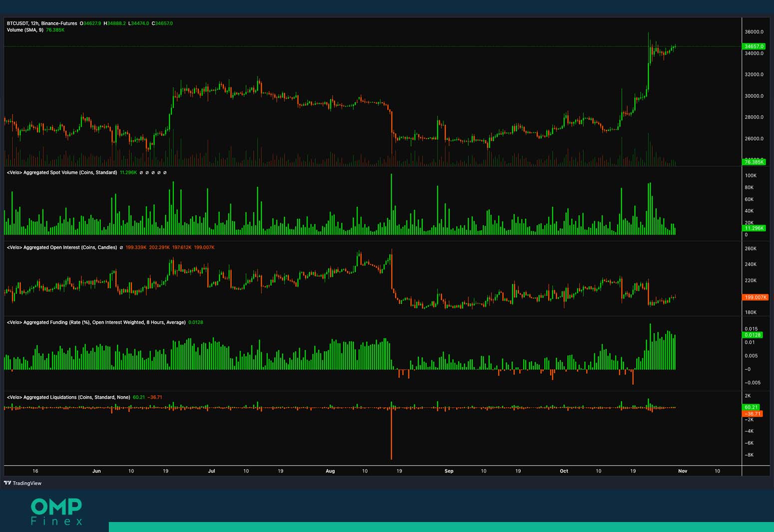Screen dimensions: 774x532
Task: Click the 180K open interest scale label
Action: coord(751,312)
